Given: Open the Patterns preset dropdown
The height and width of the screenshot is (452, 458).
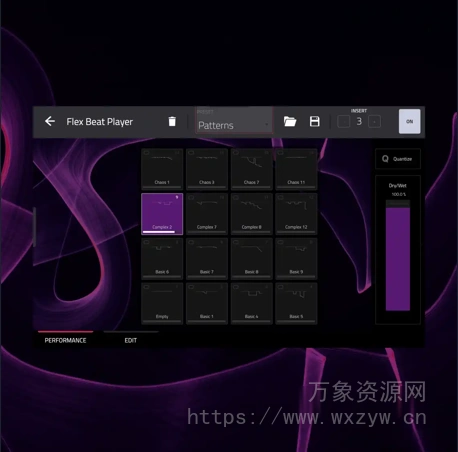Looking at the screenshot, I should (234, 121).
